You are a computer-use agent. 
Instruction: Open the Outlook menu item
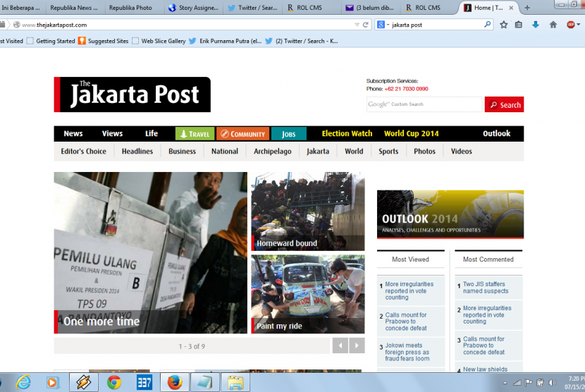click(497, 134)
